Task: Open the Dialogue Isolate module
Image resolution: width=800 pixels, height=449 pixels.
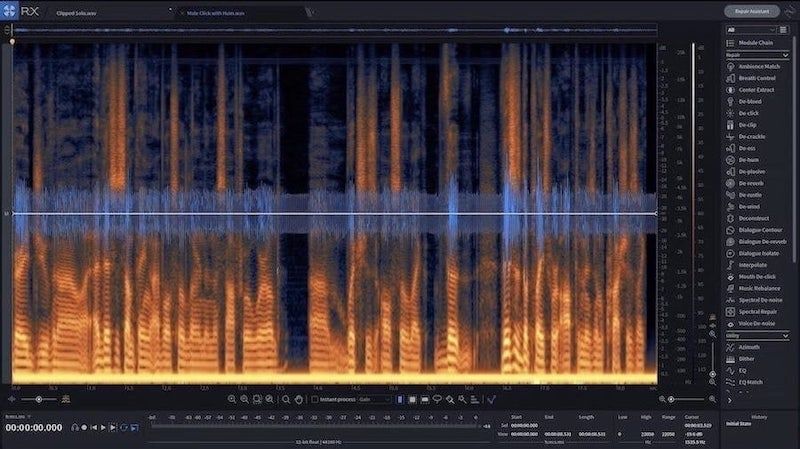Action: click(x=759, y=253)
